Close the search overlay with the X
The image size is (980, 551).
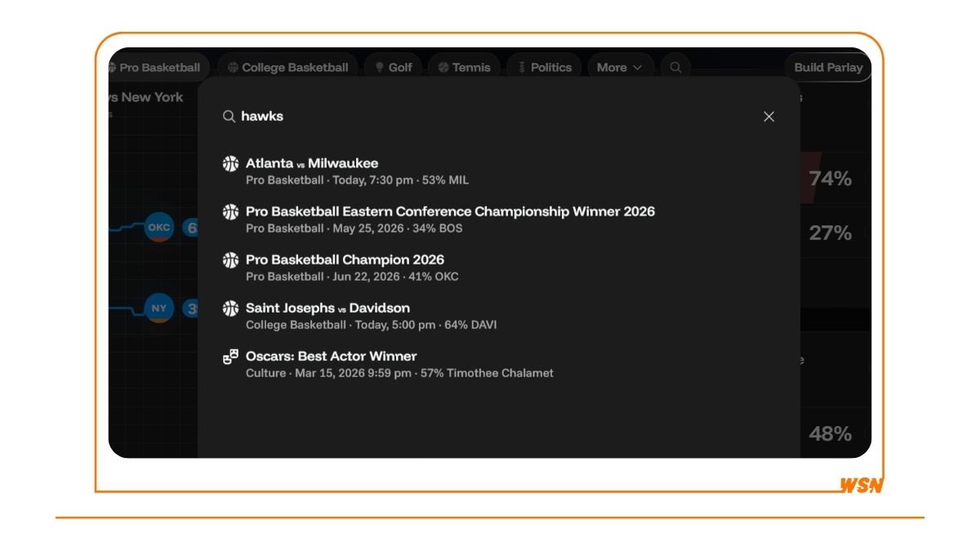[x=768, y=117]
